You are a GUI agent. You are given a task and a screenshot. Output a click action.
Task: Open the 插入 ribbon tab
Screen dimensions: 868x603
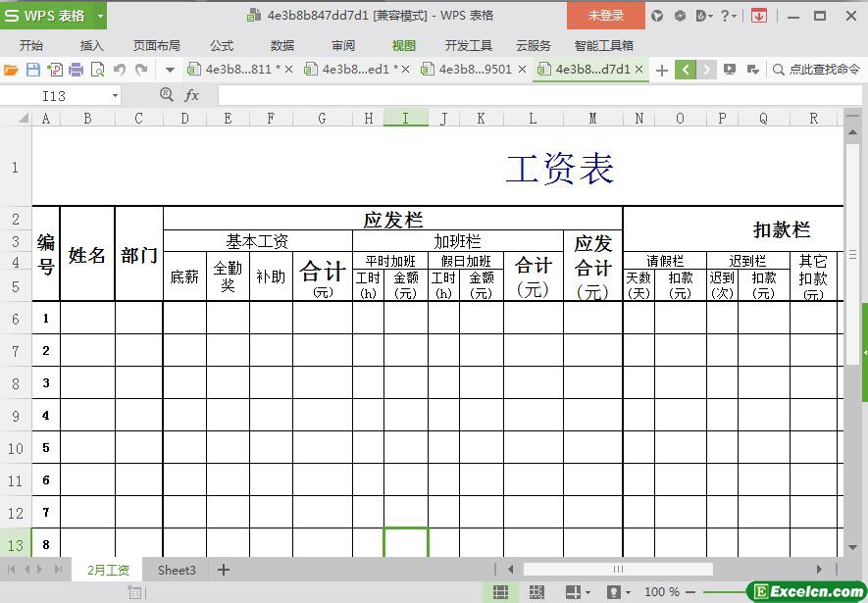pyautogui.click(x=91, y=45)
